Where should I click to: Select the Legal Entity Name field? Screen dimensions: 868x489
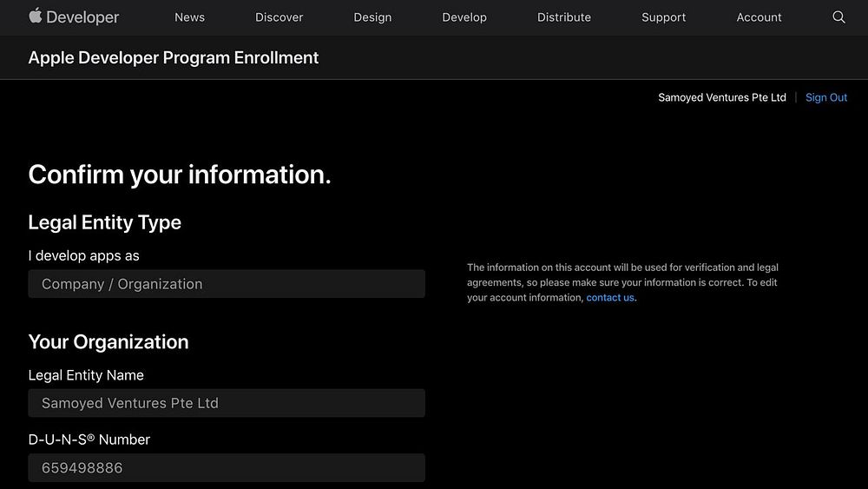[x=227, y=403]
